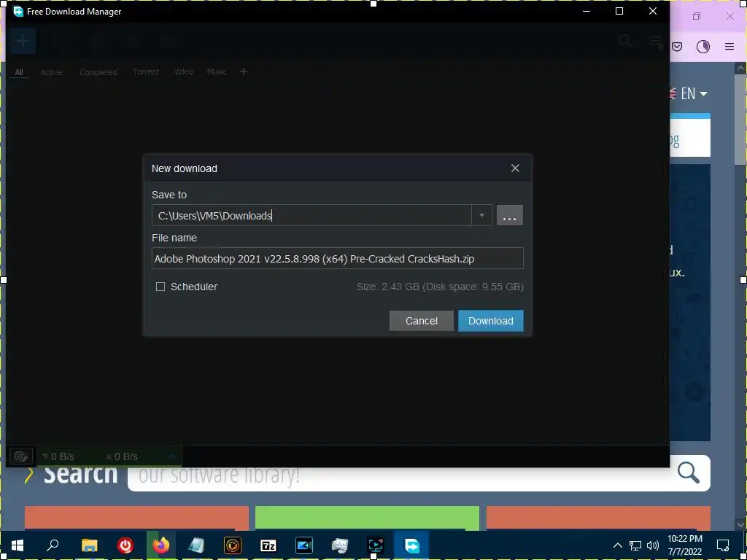The image size is (747, 560).
Task: Open the Windows notification center
Action: (x=723, y=545)
